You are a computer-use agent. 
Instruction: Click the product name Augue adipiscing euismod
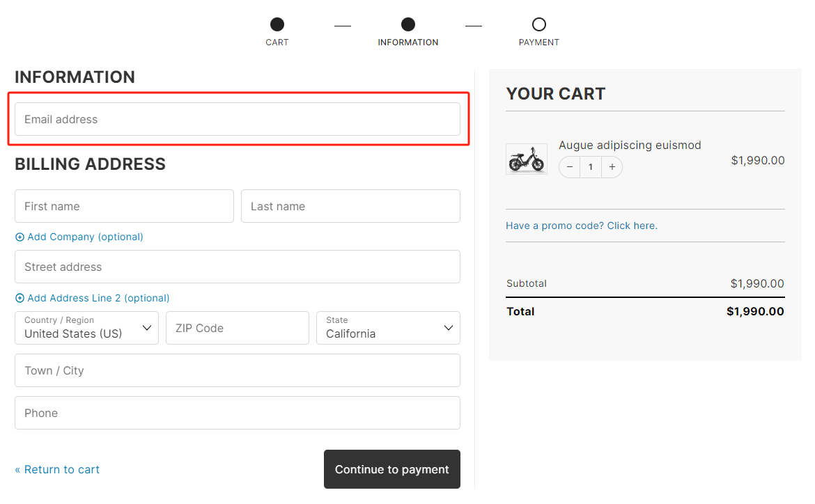[630, 145]
